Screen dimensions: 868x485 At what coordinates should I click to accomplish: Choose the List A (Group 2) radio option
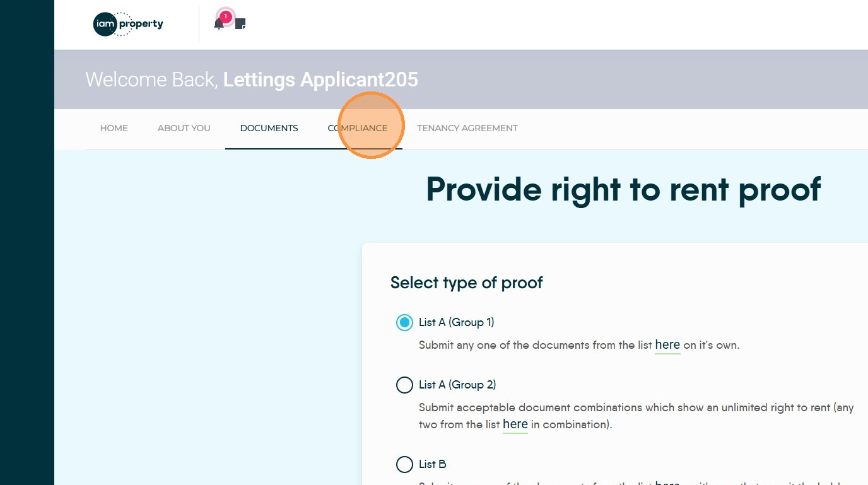[404, 385]
